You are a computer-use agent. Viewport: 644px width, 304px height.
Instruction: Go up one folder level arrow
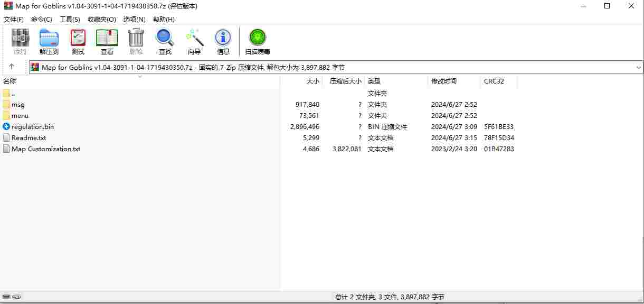click(x=12, y=67)
